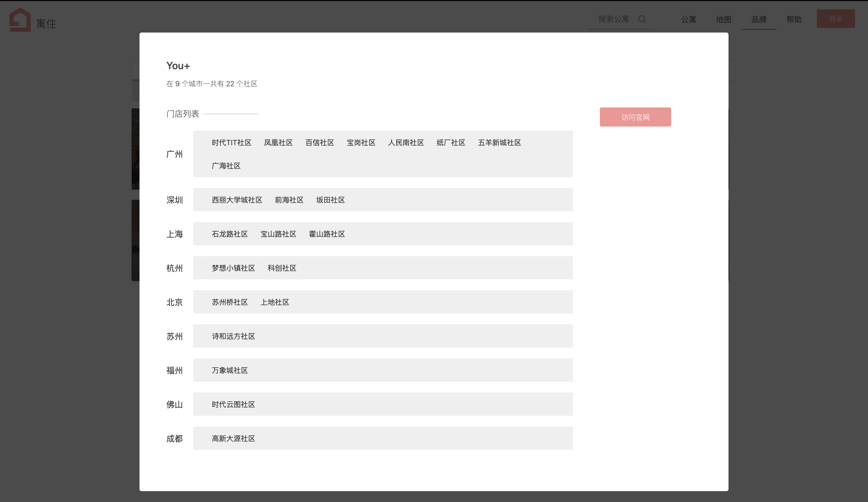Open the 帮助 menu item

(794, 20)
